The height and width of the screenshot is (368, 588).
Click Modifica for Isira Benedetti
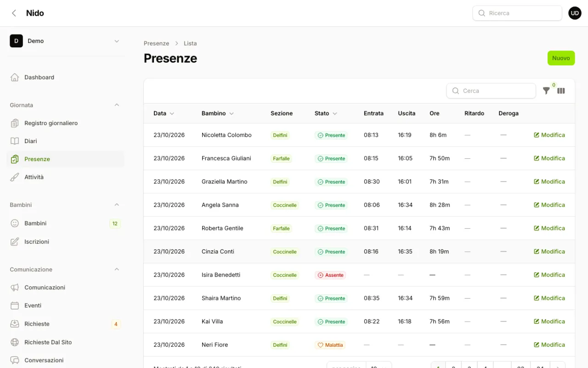(x=549, y=275)
